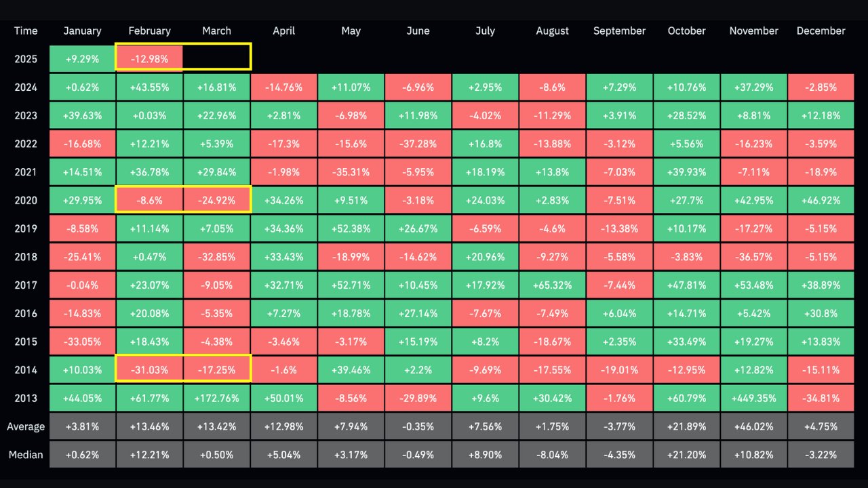Select the December 2020 cell showing +46.92%

click(x=821, y=200)
